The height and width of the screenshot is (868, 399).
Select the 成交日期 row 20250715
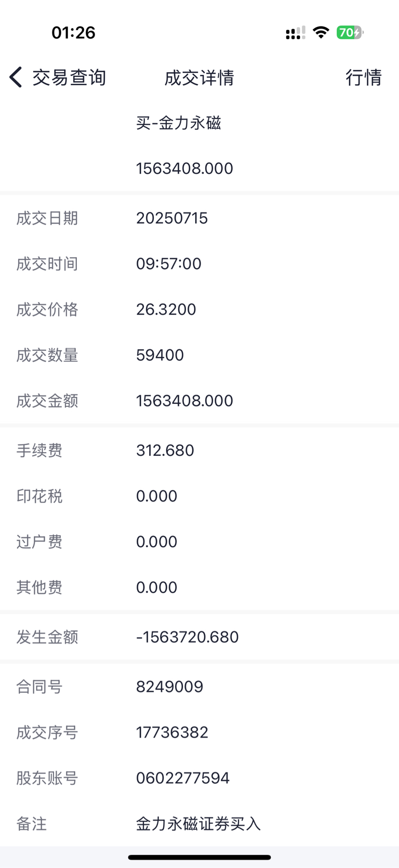pyautogui.click(x=199, y=218)
